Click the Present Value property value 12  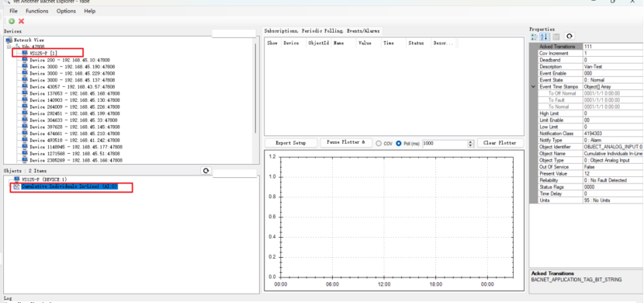(x=613, y=173)
